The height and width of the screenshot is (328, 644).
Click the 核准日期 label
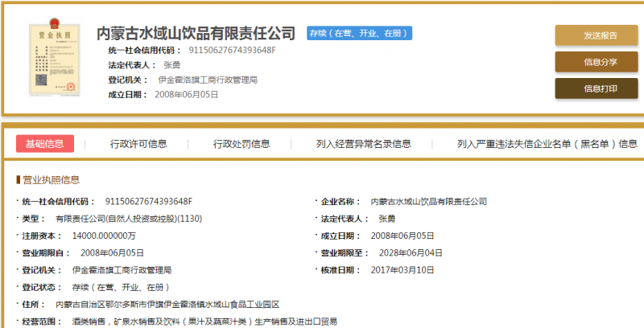[341, 270]
